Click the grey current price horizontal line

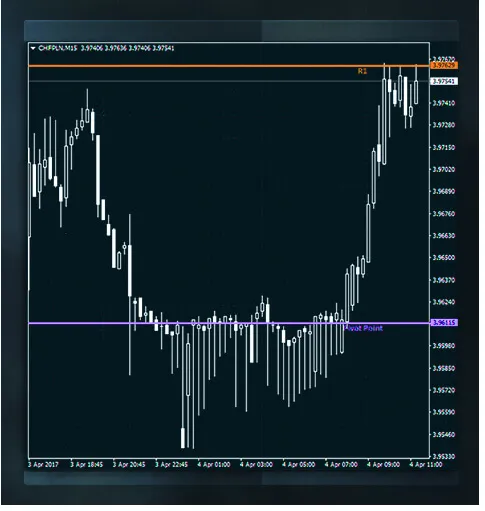pos(230,82)
